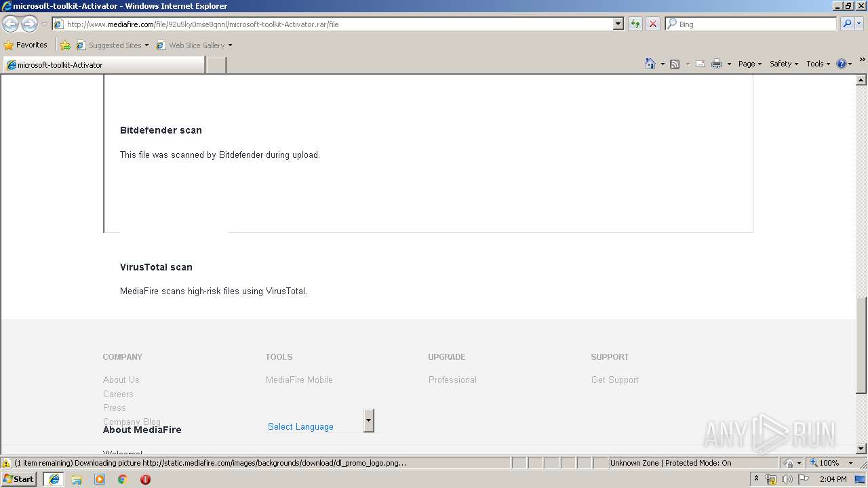This screenshot has width=868, height=488.
Task: Show hidden system tray icons
Action: tap(757, 479)
